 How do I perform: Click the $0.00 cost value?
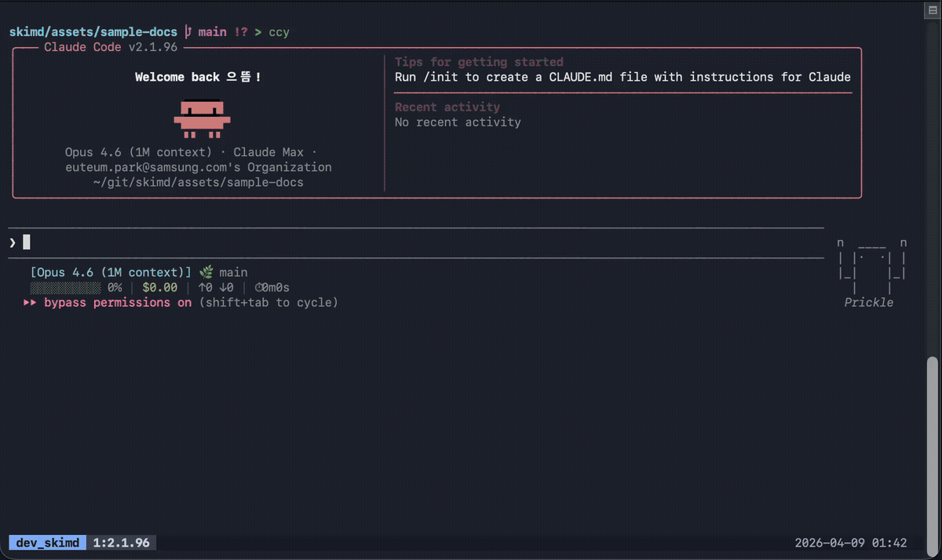159,288
